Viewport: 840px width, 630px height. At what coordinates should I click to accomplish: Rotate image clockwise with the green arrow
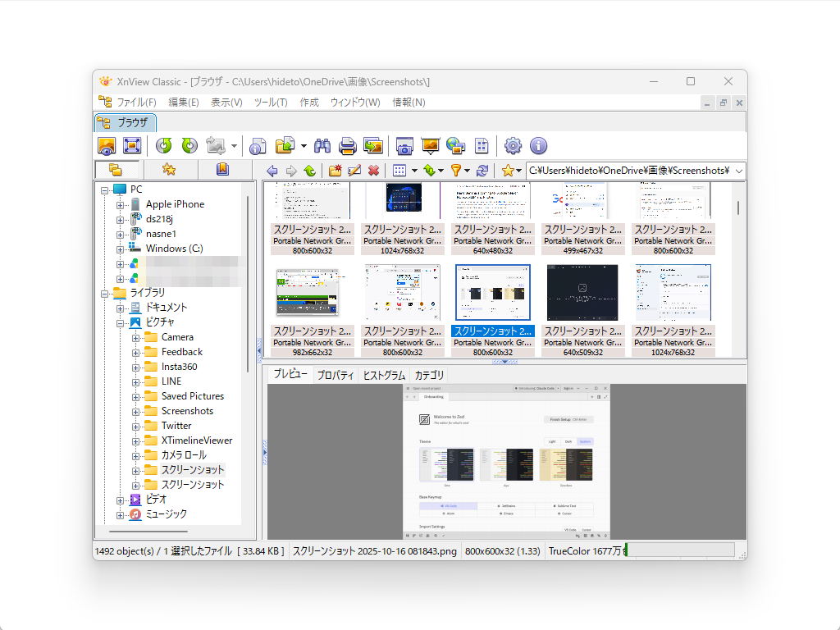[189, 146]
